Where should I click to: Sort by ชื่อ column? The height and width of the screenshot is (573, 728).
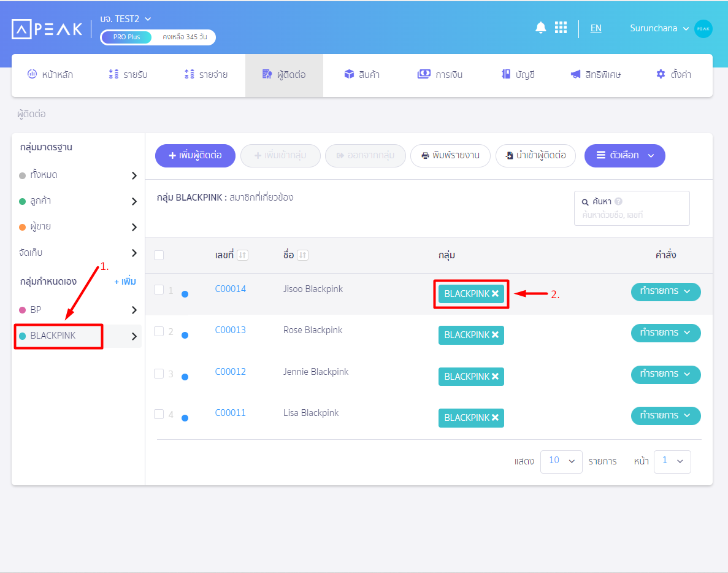click(x=303, y=255)
